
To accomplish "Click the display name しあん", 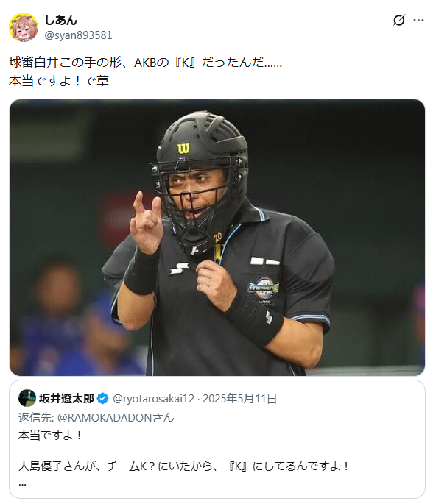I will pos(60,21).
